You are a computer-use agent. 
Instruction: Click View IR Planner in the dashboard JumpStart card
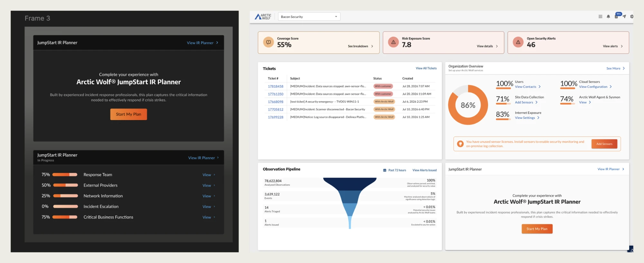(x=608, y=169)
